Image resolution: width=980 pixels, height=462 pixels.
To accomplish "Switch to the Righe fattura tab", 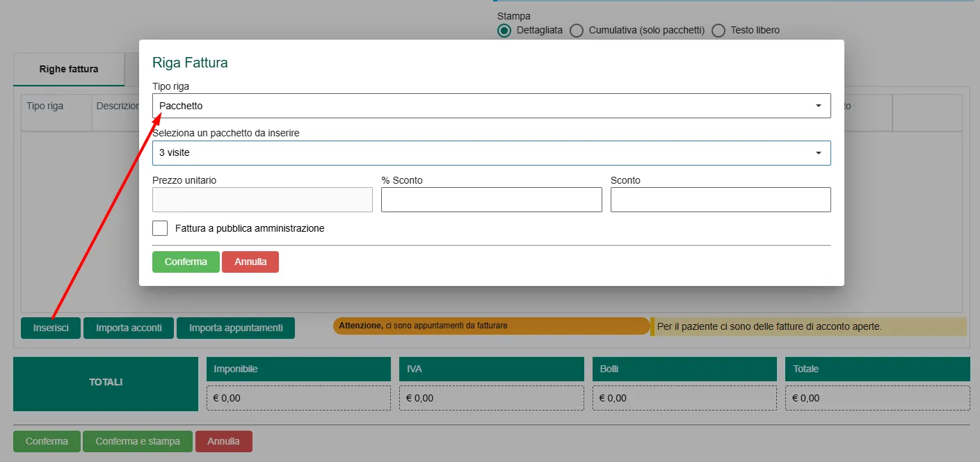I will tap(69, 70).
